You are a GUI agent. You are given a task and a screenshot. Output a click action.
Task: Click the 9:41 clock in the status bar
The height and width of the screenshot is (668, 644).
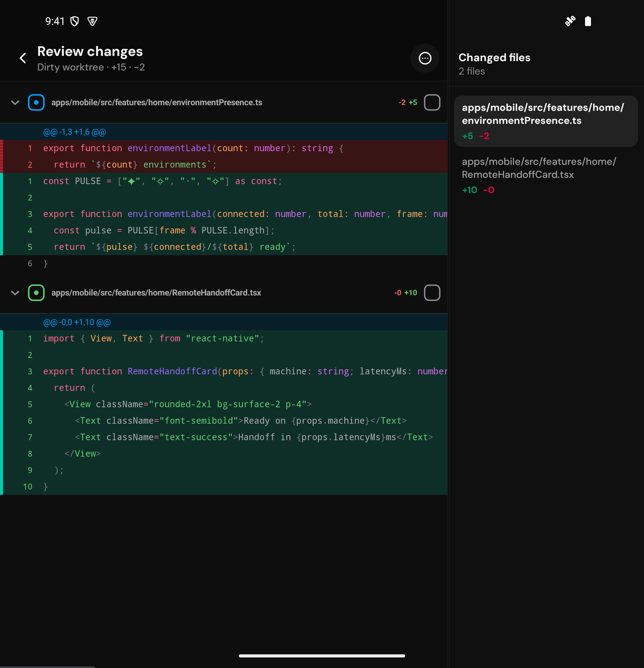pos(55,21)
